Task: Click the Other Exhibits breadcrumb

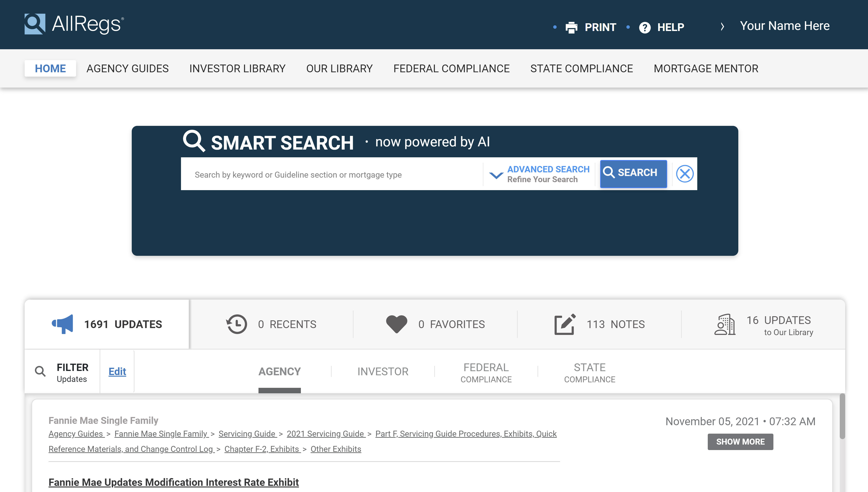Action: coord(336,449)
